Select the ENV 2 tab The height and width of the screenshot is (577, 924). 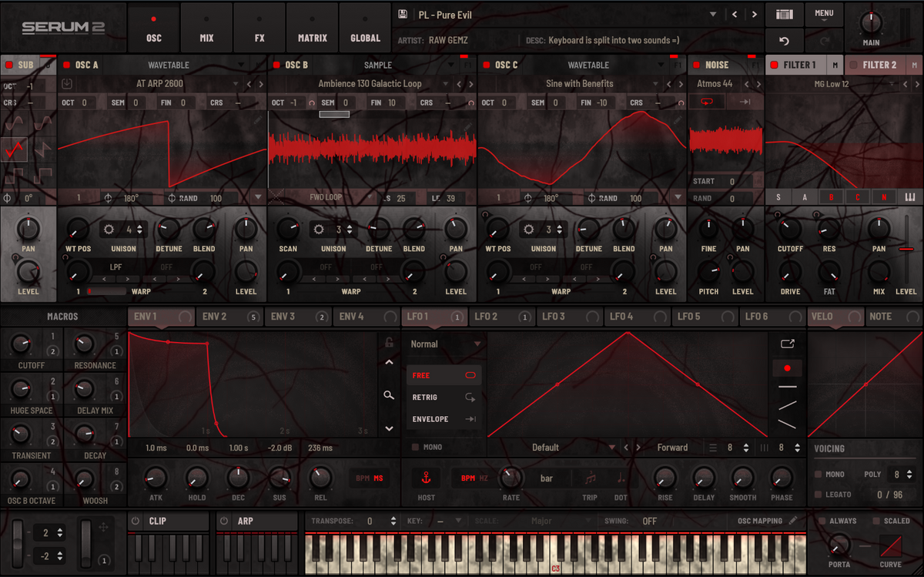(x=229, y=317)
